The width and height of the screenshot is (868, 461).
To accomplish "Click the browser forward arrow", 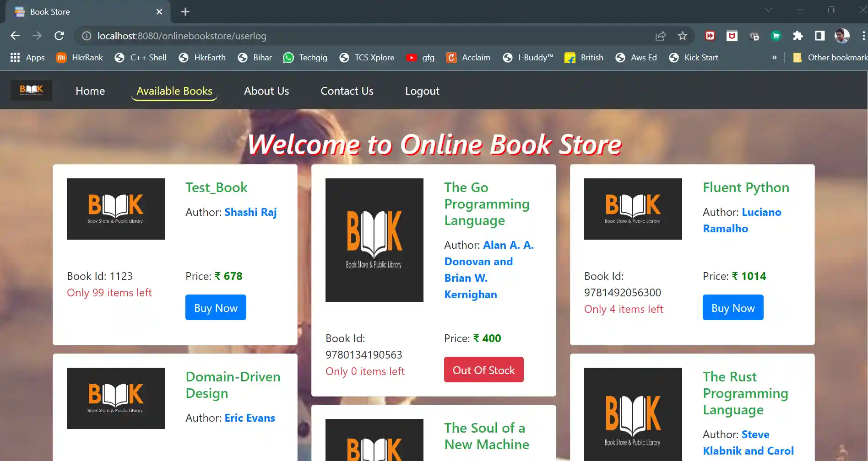I will [37, 36].
